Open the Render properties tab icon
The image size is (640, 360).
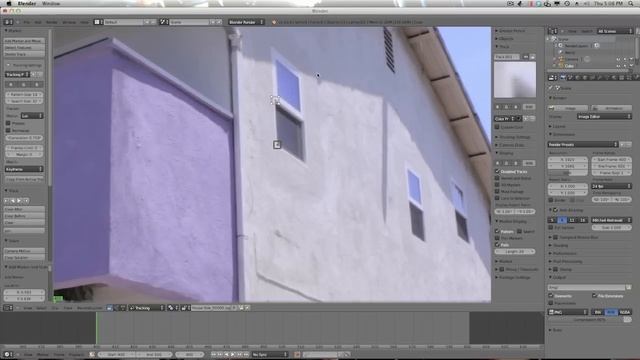point(562,77)
